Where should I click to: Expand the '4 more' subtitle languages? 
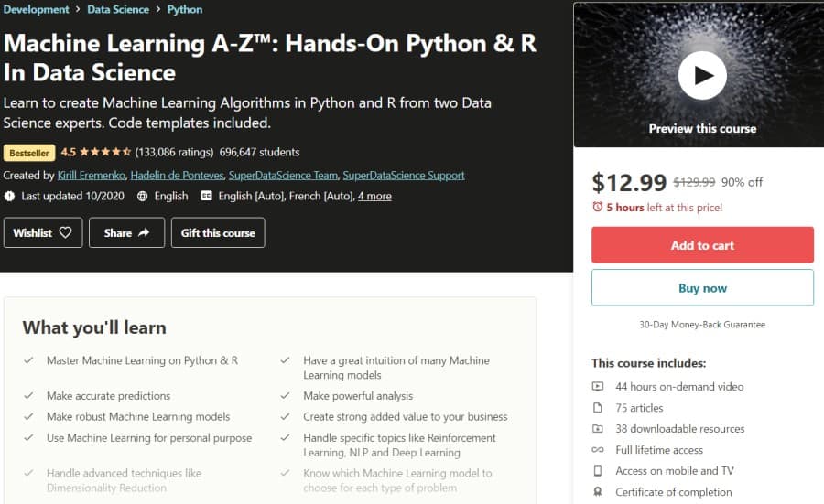(x=374, y=196)
